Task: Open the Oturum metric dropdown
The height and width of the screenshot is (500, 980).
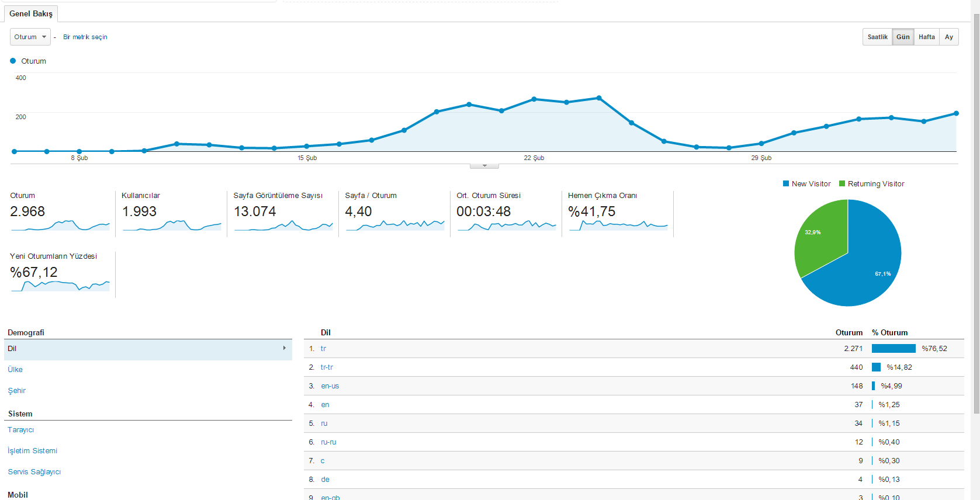Action: click(30, 37)
